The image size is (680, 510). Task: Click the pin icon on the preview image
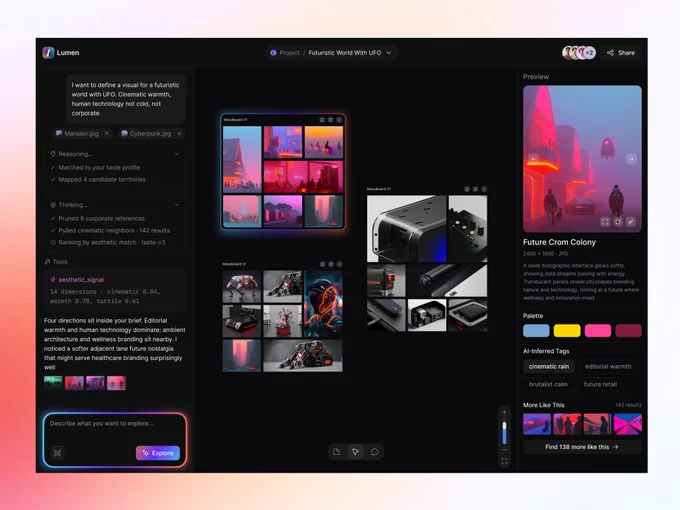tap(631, 222)
